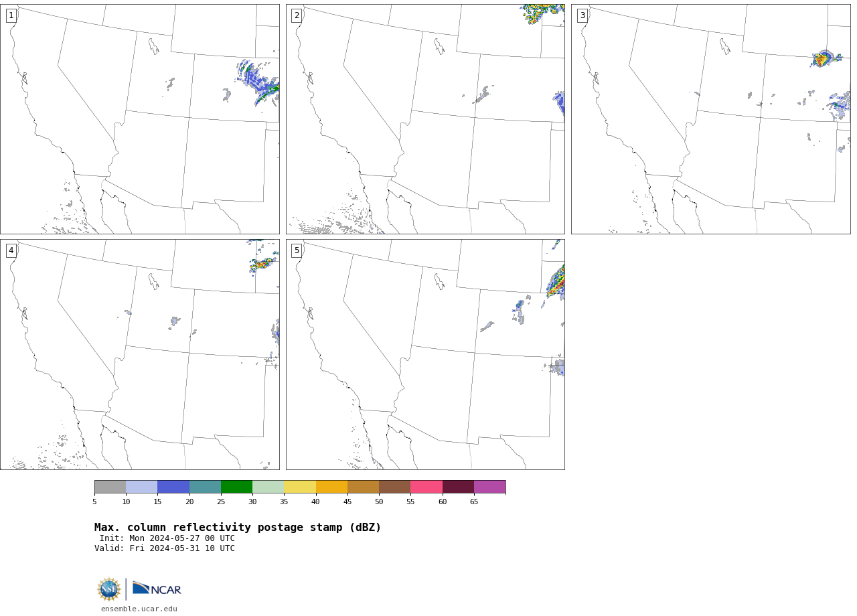This screenshot has width=857, height=616.
Task: Open ensemble member 3 map panel
Action: 710,119
